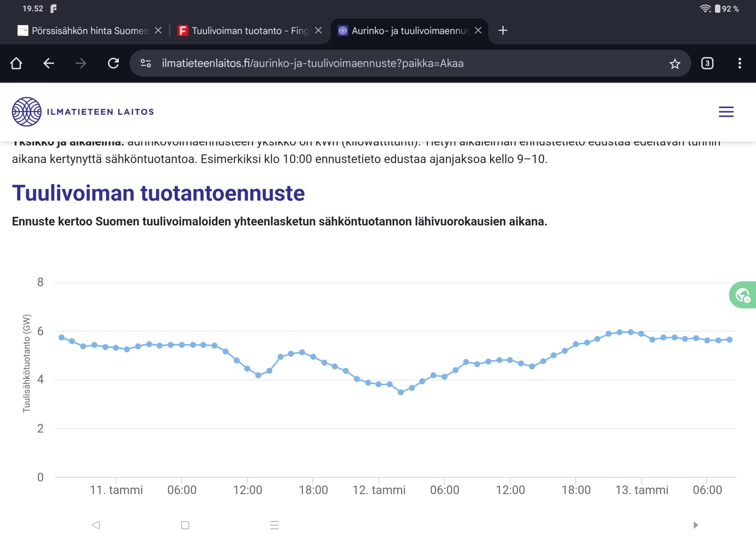Open the browser three-dot overflow menu
The width and height of the screenshot is (756, 540).
(739, 63)
